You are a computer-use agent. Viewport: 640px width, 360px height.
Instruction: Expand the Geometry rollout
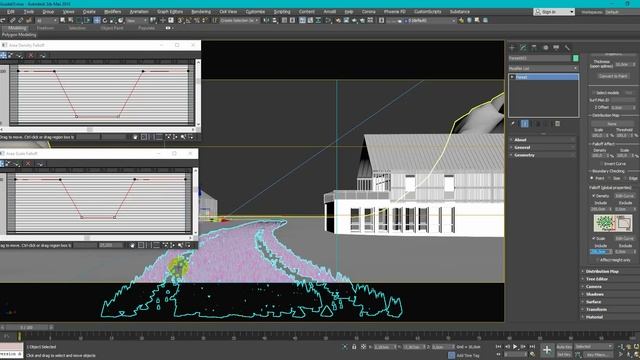pyautogui.click(x=543, y=155)
